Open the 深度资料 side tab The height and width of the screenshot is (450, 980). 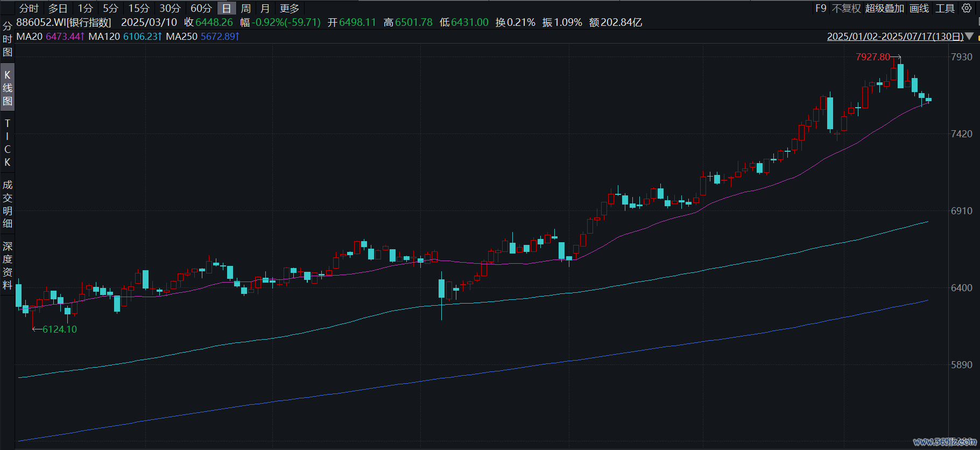coord(8,265)
